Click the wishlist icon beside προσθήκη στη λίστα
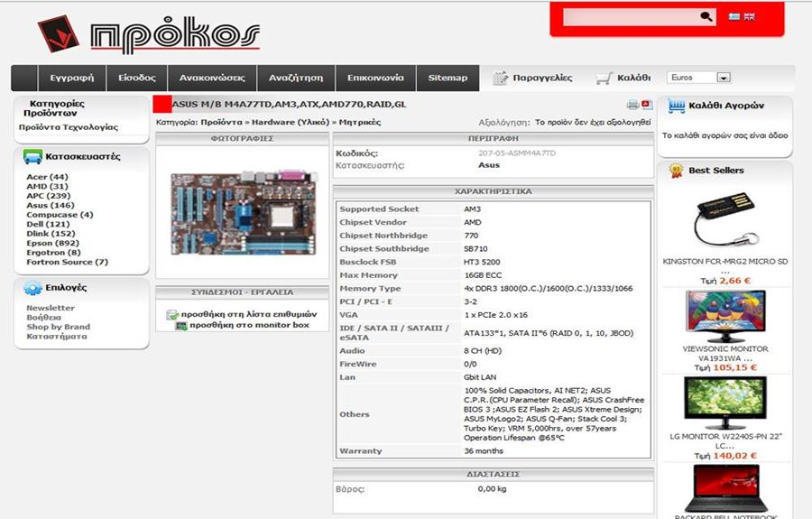Viewport: 812px width, 519px height. pyautogui.click(x=172, y=315)
